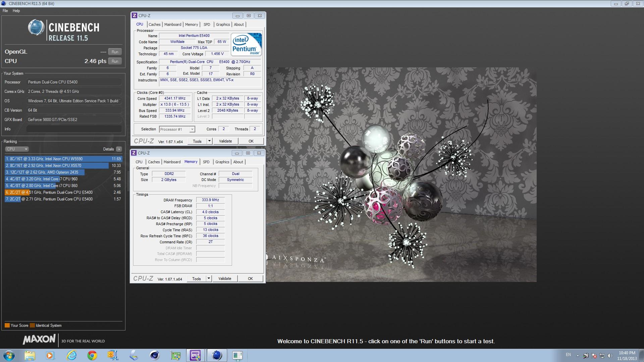This screenshot has height=362, width=644.
Task: Open the Details arrow button in Ranking
Action: coord(119,149)
